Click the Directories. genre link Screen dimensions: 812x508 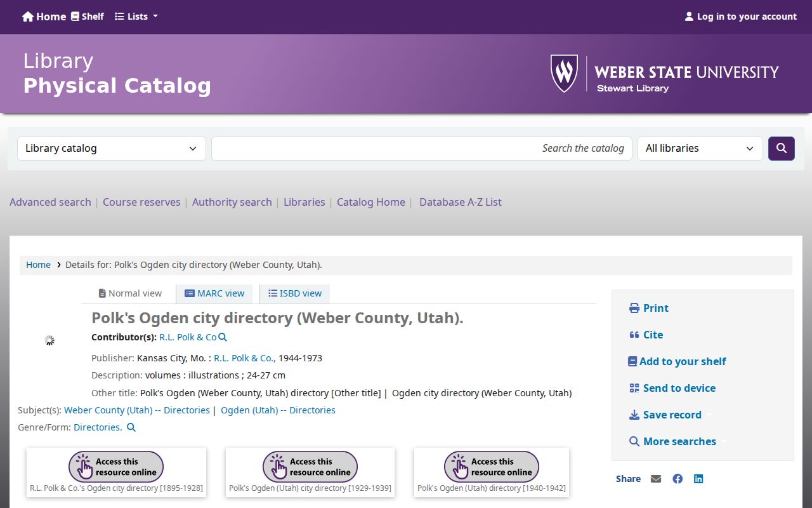[x=98, y=427]
